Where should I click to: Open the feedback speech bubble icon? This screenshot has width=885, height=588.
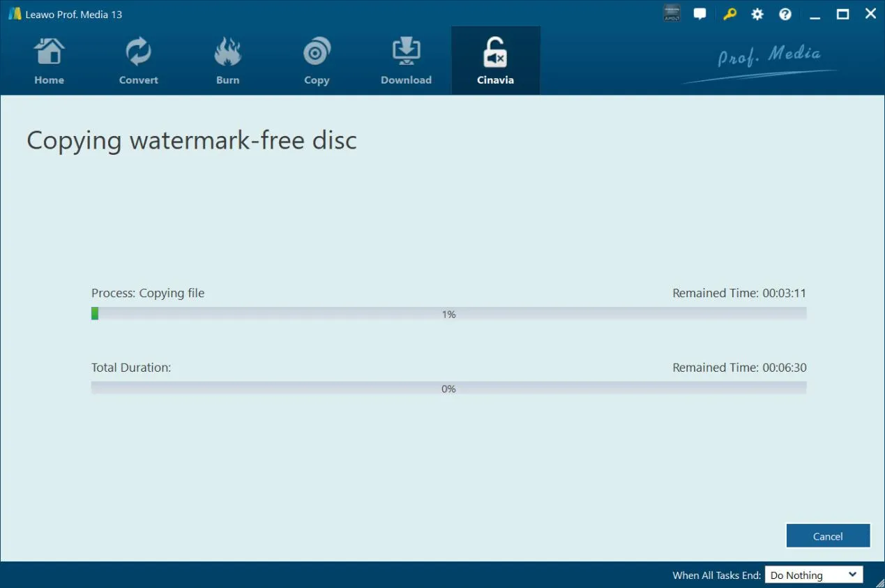point(700,14)
